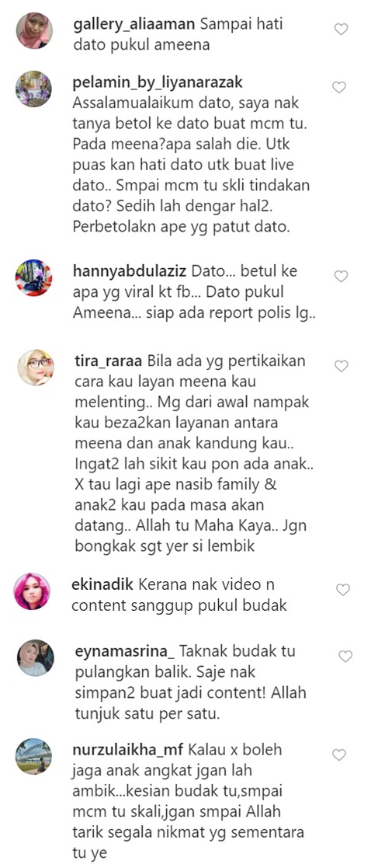Open eynamasrina_'s profile avatar
378x868 pixels.
click(x=36, y=657)
